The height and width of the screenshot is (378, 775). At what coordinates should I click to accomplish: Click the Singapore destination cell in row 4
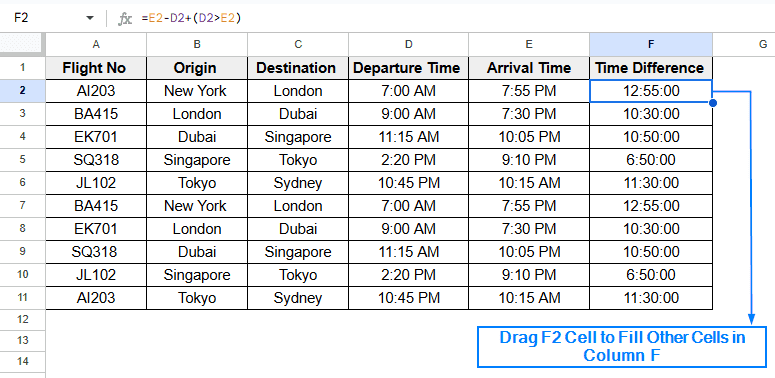click(298, 137)
